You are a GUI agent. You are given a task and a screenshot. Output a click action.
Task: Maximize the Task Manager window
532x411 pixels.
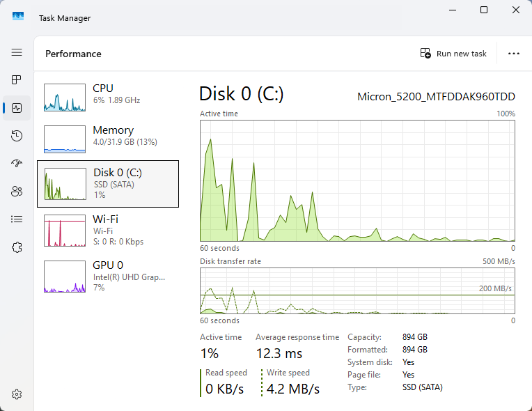click(x=484, y=10)
